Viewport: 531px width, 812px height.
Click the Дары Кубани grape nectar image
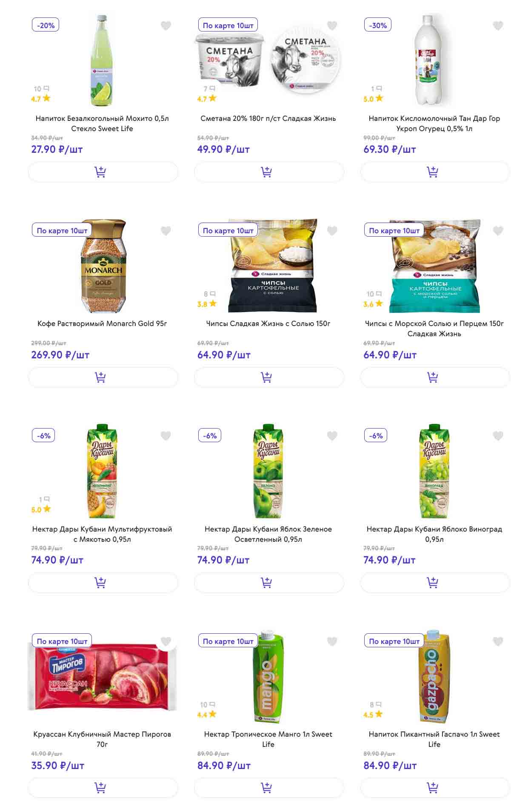434,471
